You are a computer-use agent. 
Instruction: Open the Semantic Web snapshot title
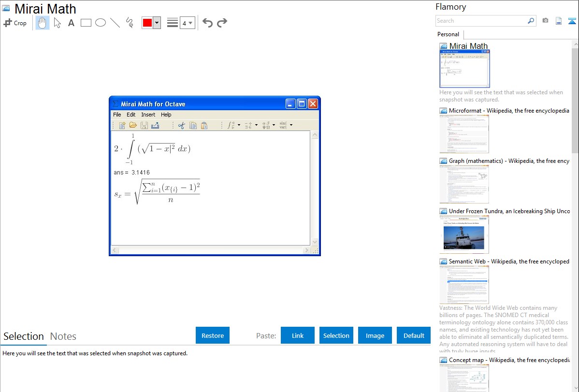coord(509,261)
